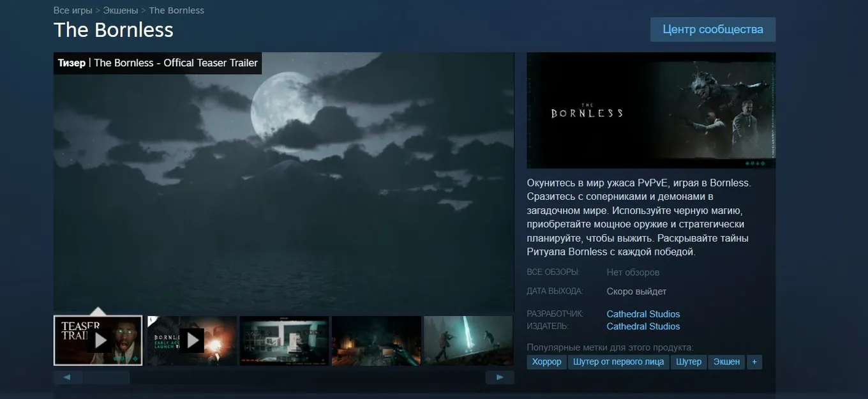This screenshot has height=399, width=868.
Task: Select the third screenshot thumbnail with map room
Action: coord(284,340)
